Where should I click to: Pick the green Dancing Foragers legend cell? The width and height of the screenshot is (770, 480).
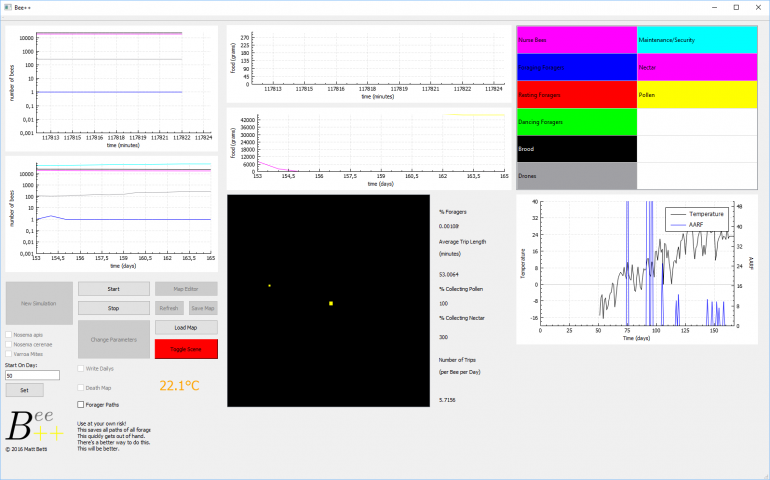coord(576,121)
